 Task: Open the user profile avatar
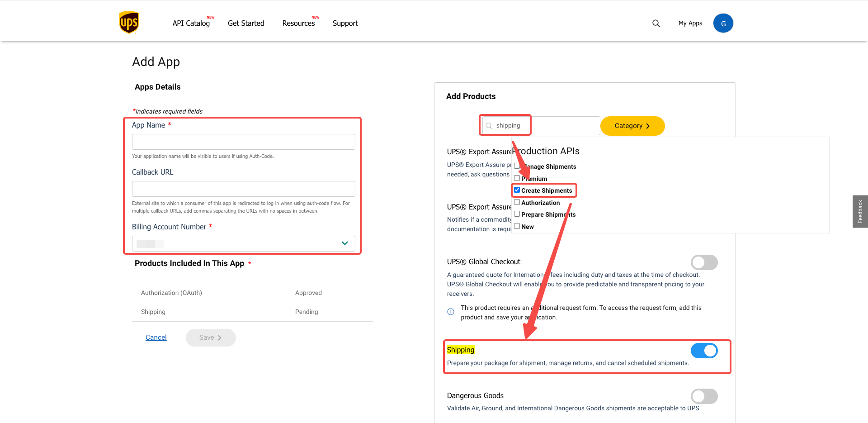click(x=723, y=24)
